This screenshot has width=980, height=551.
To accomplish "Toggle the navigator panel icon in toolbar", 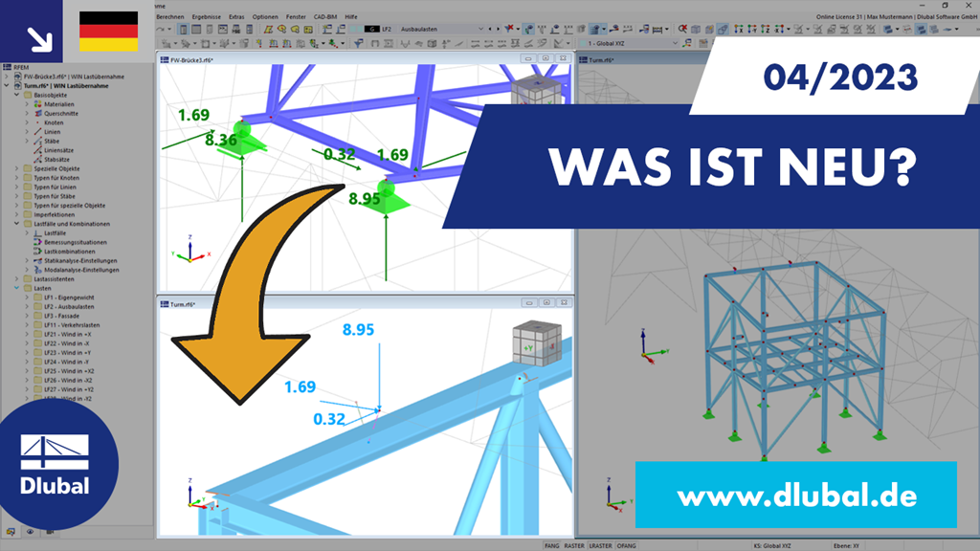I will [183, 29].
